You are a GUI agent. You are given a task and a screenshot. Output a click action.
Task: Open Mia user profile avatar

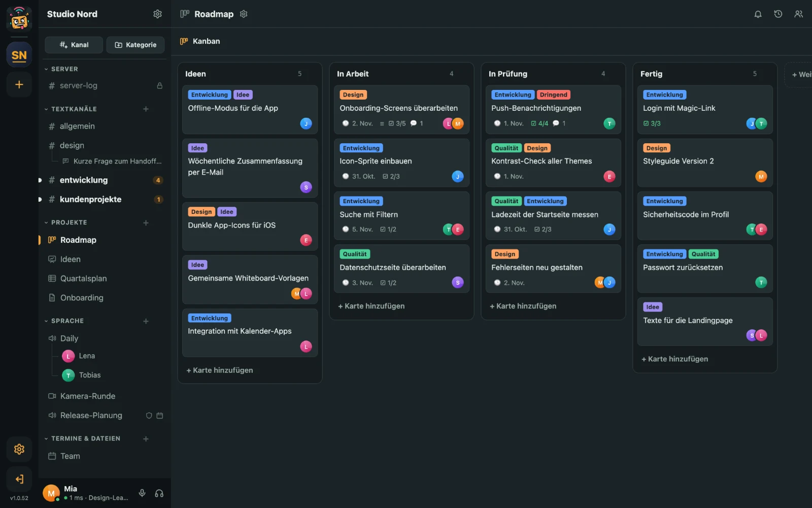tap(51, 493)
